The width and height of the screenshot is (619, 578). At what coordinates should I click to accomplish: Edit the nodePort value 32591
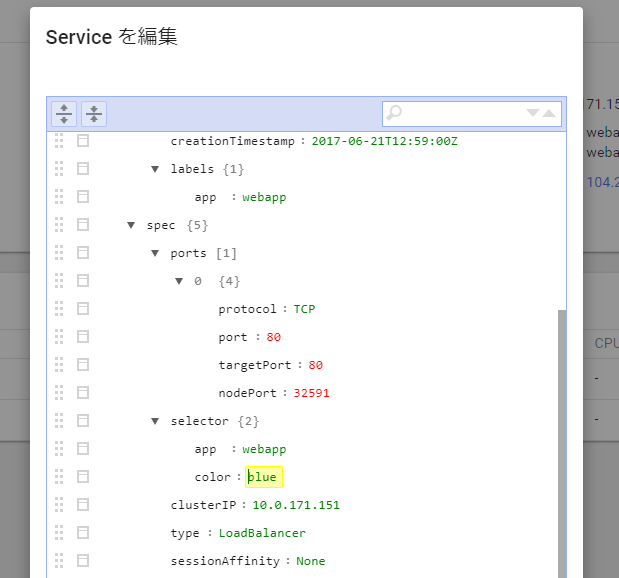click(311, 393)
